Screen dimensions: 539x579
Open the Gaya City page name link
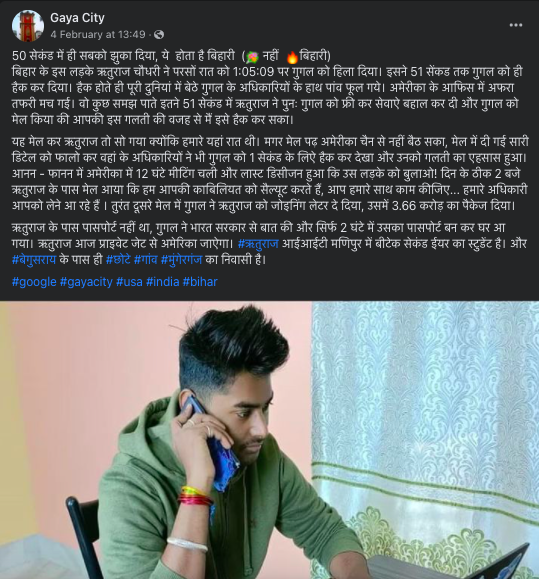pyautogui.click(x=77, y=18)
